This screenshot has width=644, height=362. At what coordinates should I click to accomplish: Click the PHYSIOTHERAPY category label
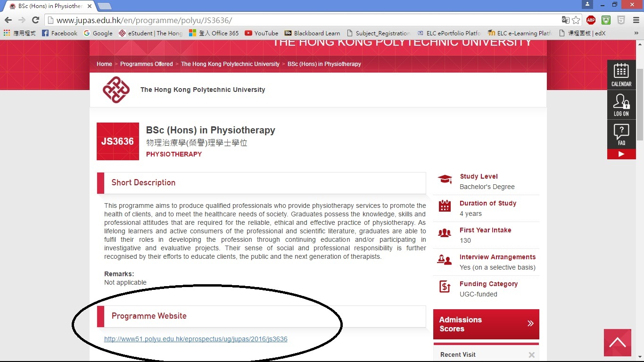(x=174, y=154)
